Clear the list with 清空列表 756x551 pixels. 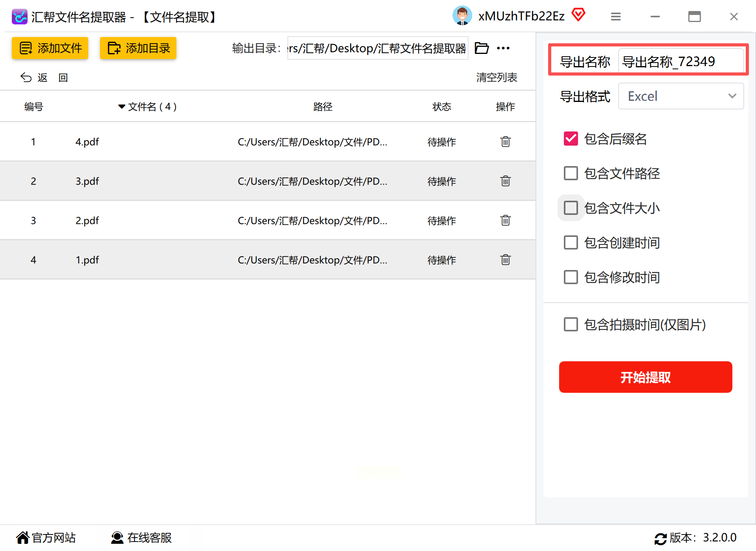coord(497,78)
